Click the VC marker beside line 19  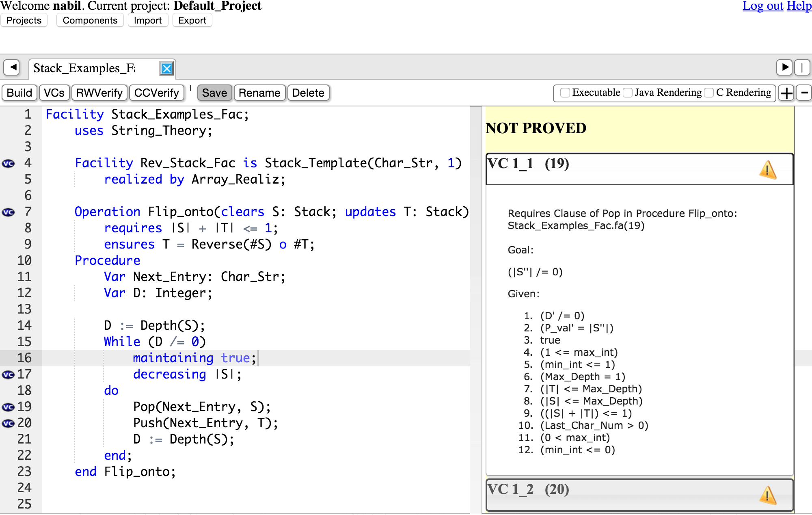coord(8,407)
